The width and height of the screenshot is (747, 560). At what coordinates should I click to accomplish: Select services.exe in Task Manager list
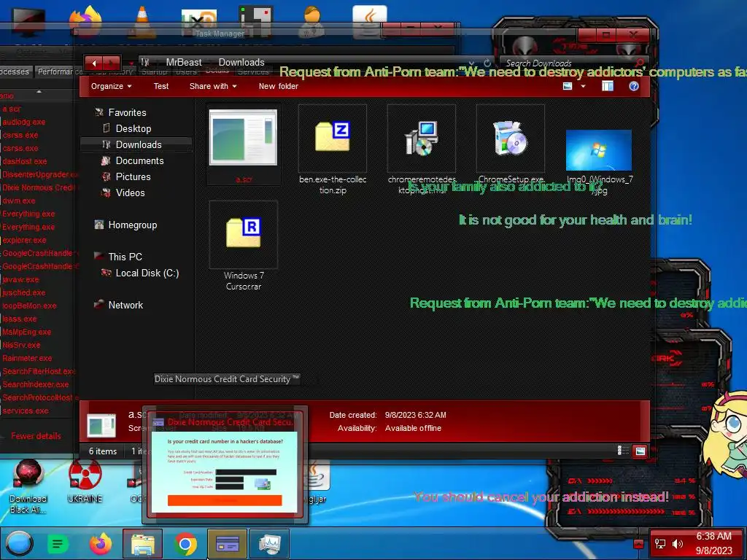click(26, 411)
